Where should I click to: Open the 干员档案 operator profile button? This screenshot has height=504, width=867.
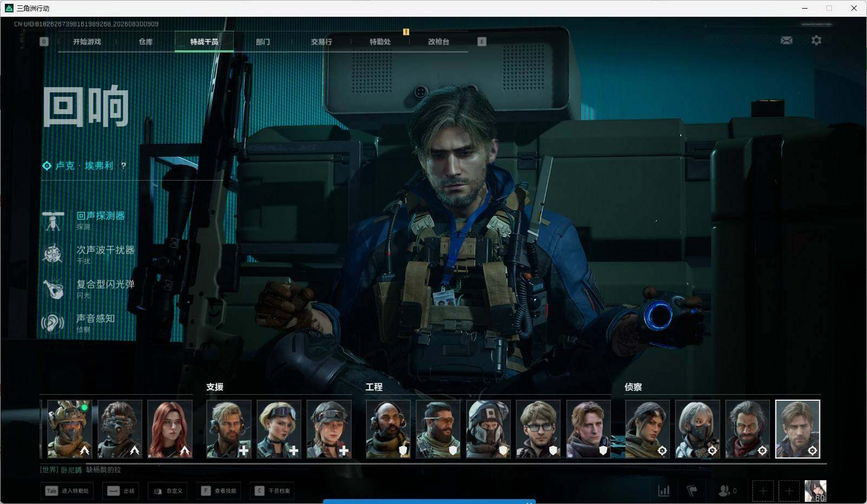[x=272, y=491]
